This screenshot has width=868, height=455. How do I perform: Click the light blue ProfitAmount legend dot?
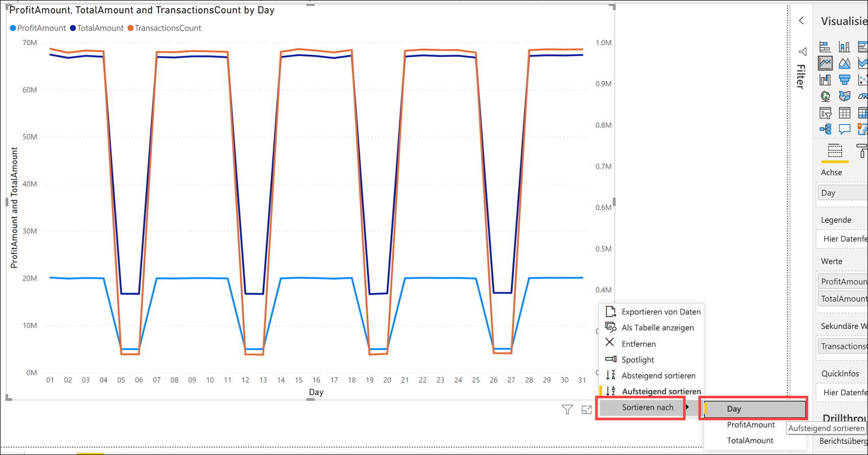tap(13, 28)
